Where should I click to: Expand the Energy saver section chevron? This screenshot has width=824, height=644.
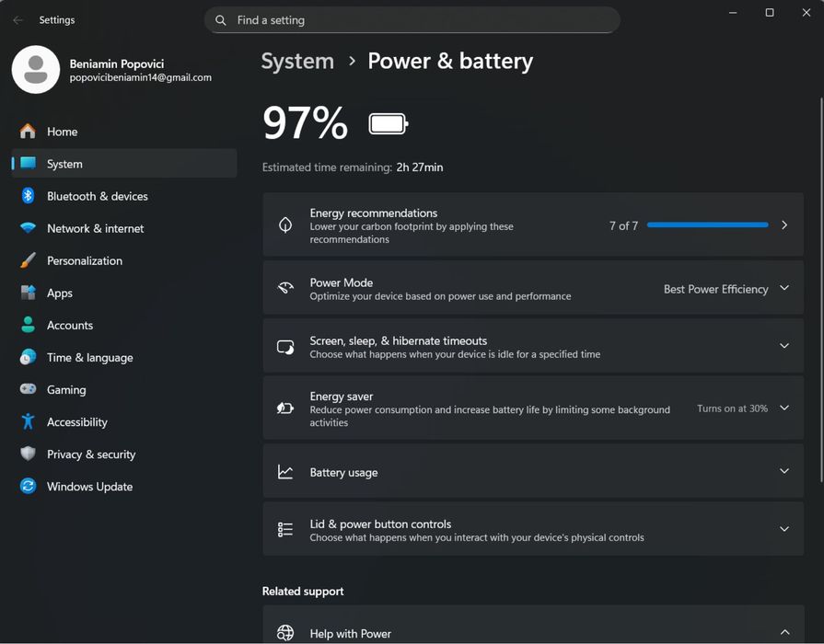784,408
